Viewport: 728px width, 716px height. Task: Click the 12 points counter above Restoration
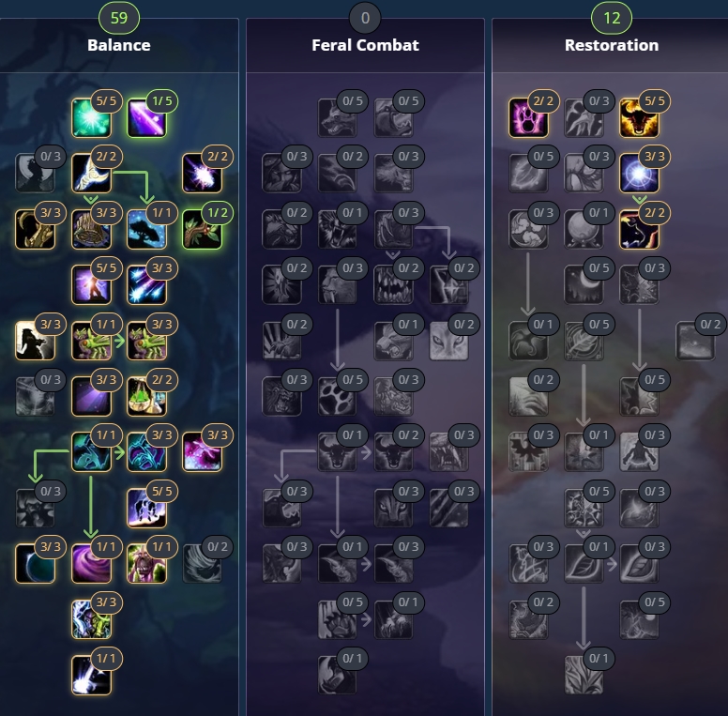[612, 18]
